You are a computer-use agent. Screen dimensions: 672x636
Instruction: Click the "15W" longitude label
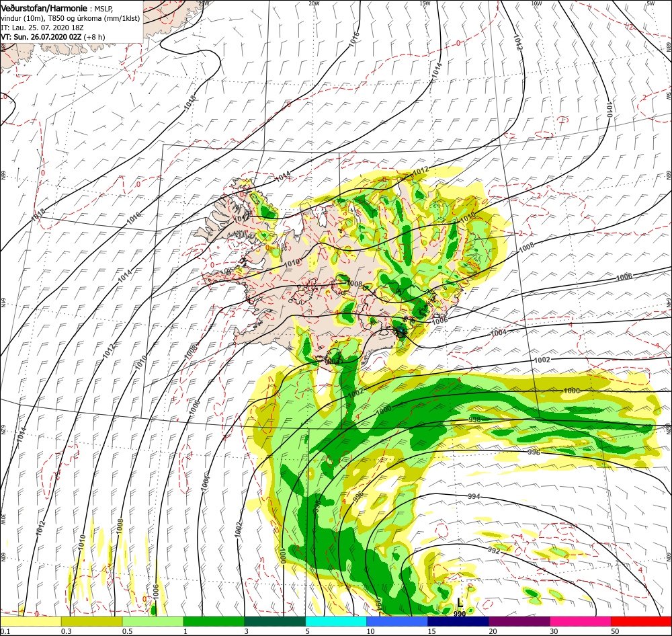pyautogui.click(x=425, y=3)
